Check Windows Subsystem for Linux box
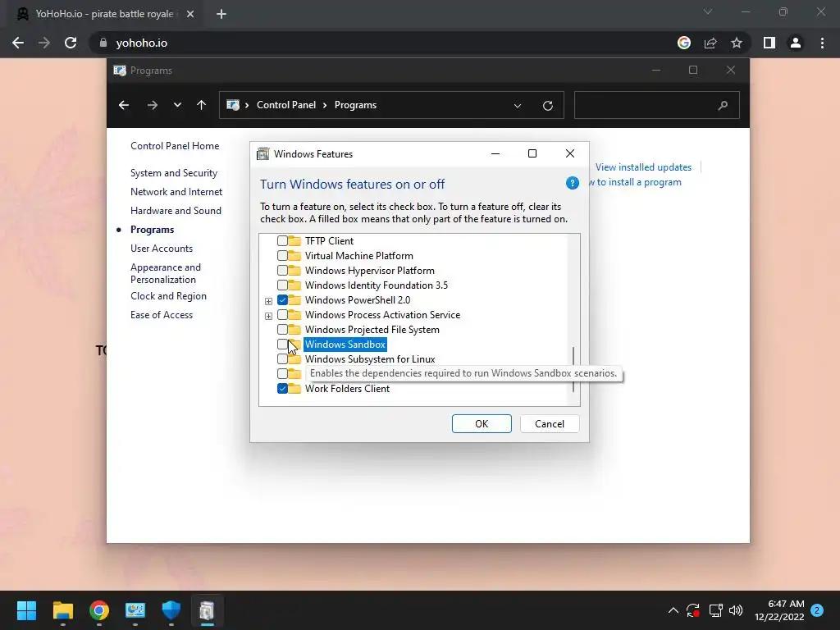This screenshot has height=630, width=840. pyautogui.click(x=282, y=359)
